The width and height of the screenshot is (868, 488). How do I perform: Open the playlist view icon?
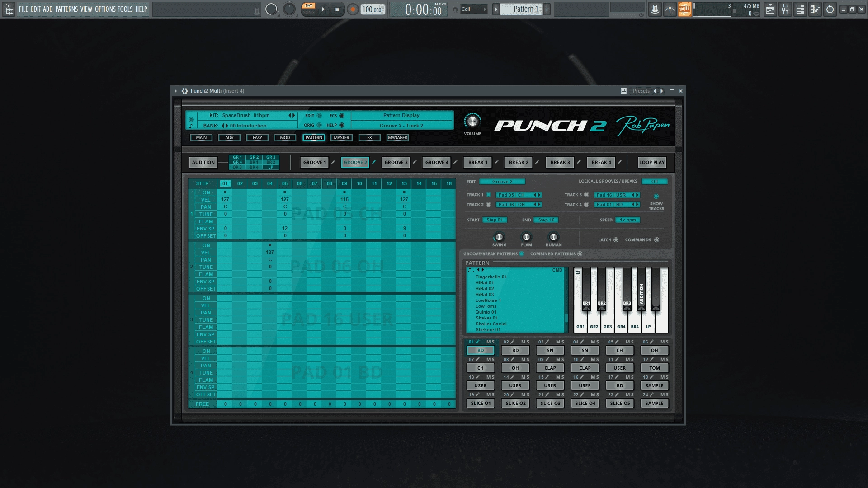point(770,9)
